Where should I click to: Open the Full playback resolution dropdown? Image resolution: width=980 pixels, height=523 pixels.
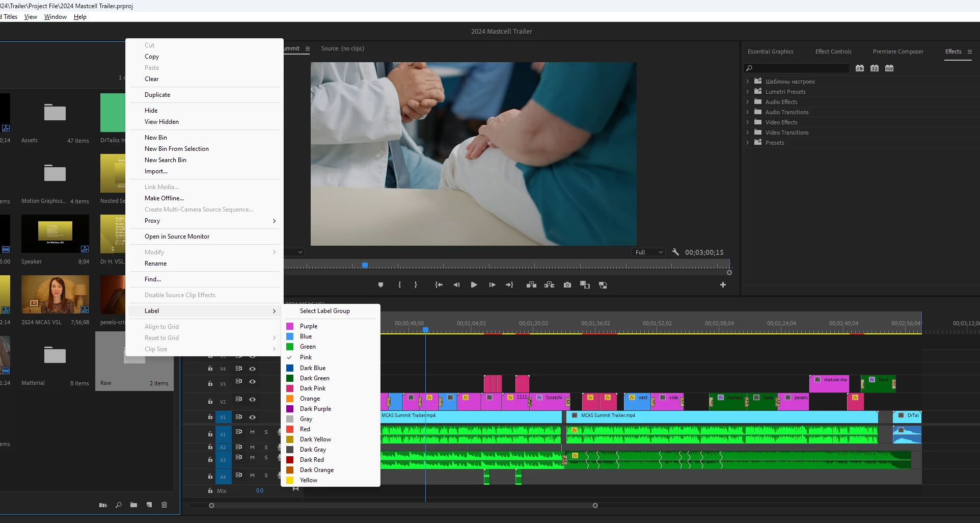(649, 252)
